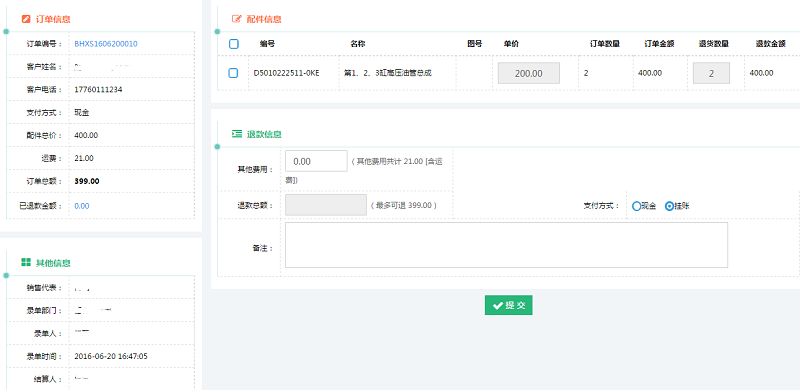Screen dimensions: 800x390
Task: Click the 订单数量 column header
Action: 605,44
